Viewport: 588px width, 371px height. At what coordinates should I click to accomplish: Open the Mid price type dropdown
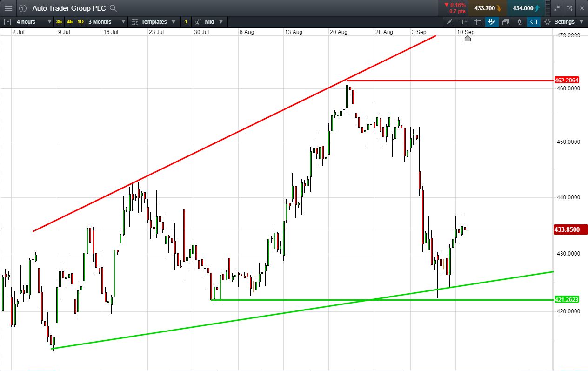pos(209,22)
